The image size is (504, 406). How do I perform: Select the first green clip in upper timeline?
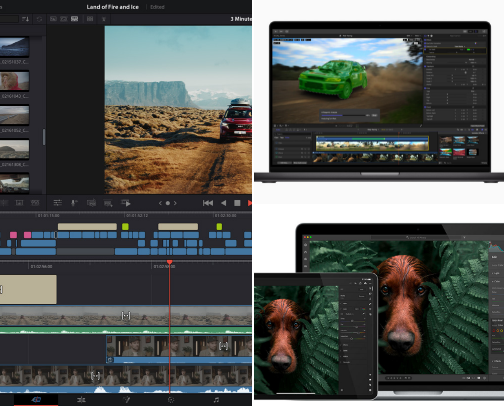click(125, 227)
